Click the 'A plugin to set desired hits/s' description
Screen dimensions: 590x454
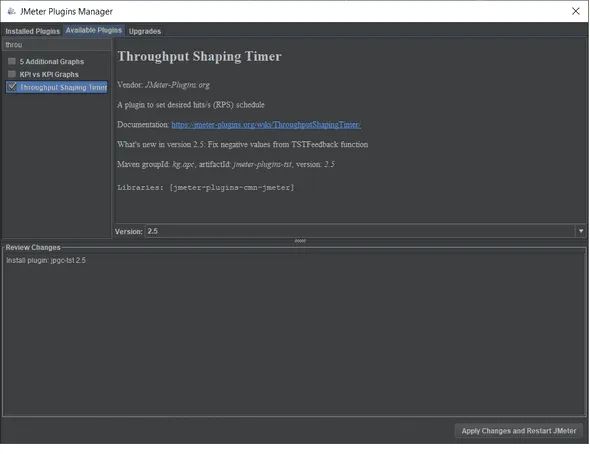(191, 105)
